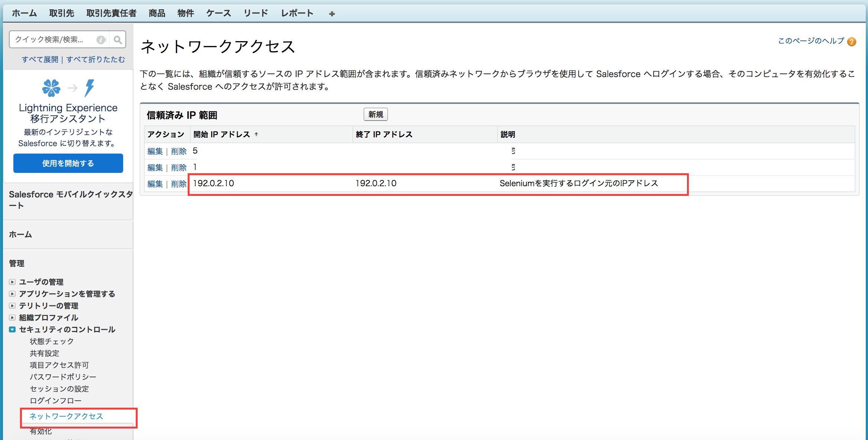The image size is (868, 440).
Task: Open the レポート tab
Action: click(297, 13)
